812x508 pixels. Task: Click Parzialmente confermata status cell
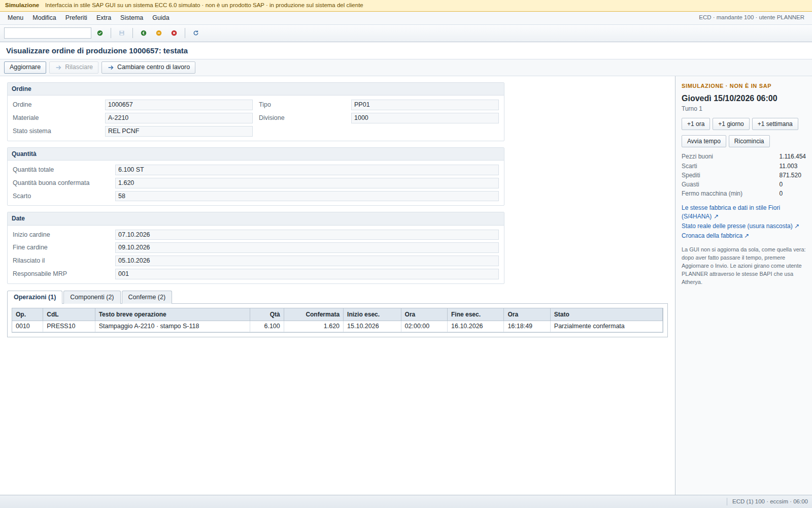click(606, 326)
